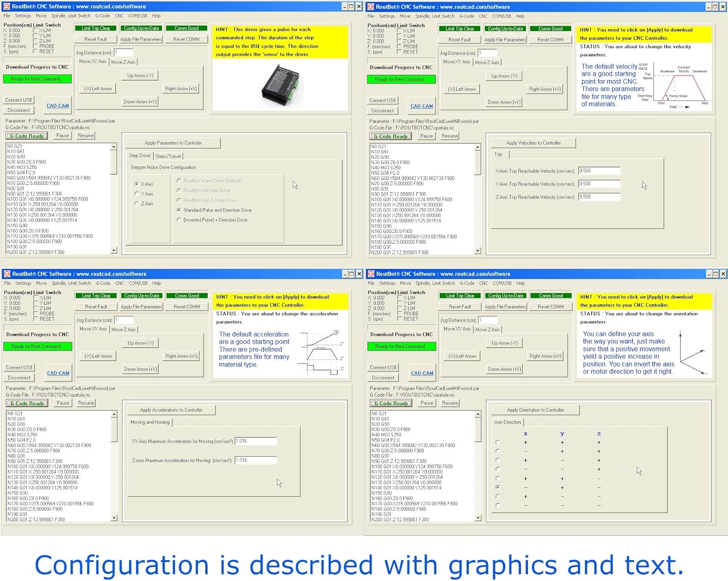Click the RoutBot app icon in bottom-right window title bar
The height and width of the screenshot is (581, 728).
point(371,274)
